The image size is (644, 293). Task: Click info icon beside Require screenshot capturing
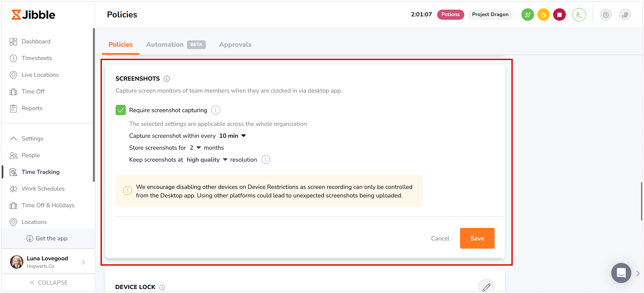pos(216,110)
